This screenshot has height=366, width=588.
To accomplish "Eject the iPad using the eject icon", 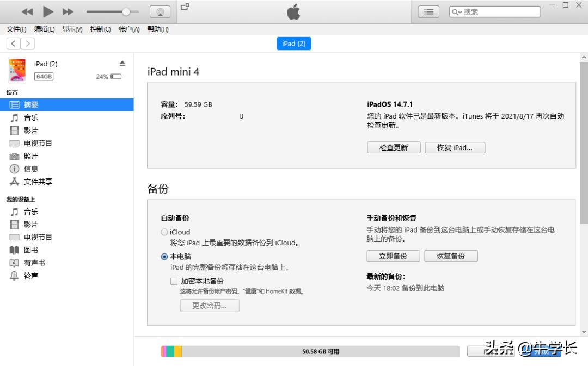I will click(122, 62).
